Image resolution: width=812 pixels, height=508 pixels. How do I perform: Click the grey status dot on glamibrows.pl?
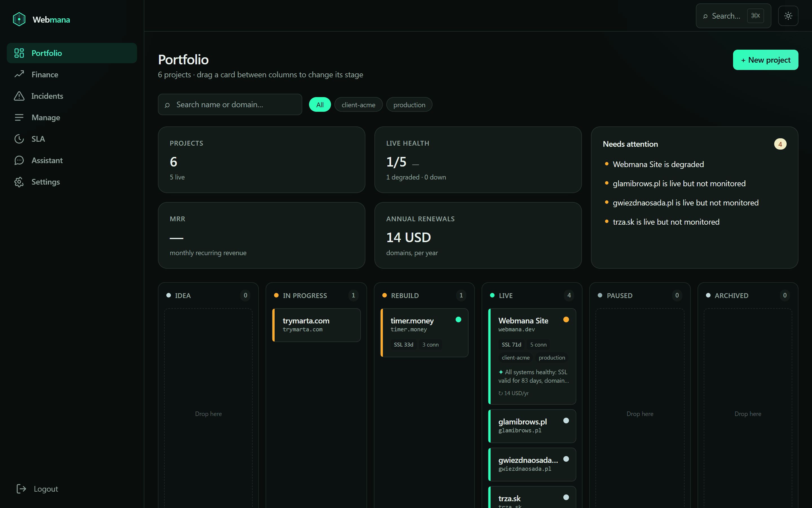pos(566,420)
